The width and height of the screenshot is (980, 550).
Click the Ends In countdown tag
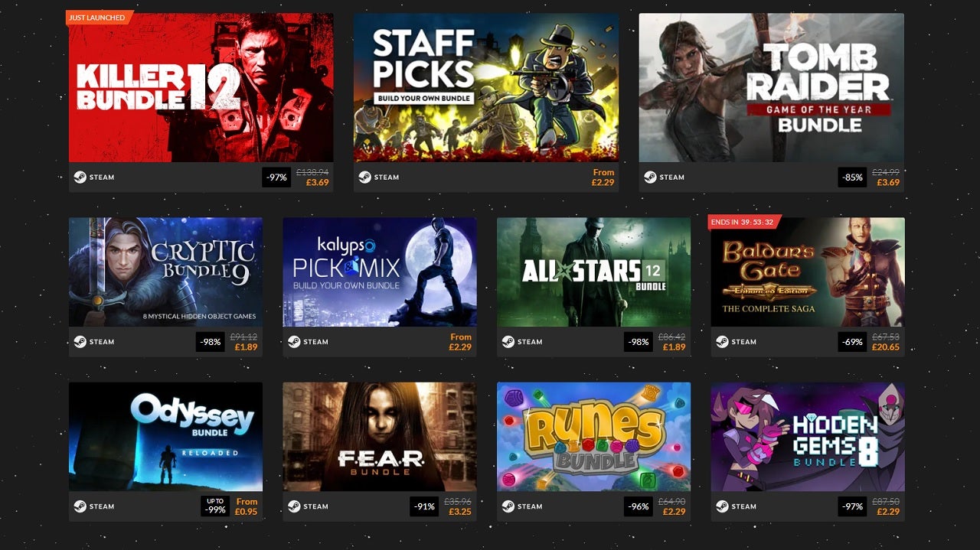point(743,222)
